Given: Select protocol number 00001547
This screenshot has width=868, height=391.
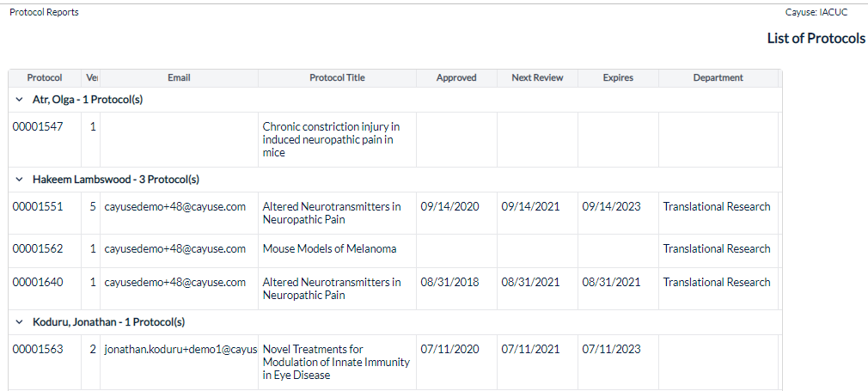Looking at the screenshot, I should (x=38, y=127).
